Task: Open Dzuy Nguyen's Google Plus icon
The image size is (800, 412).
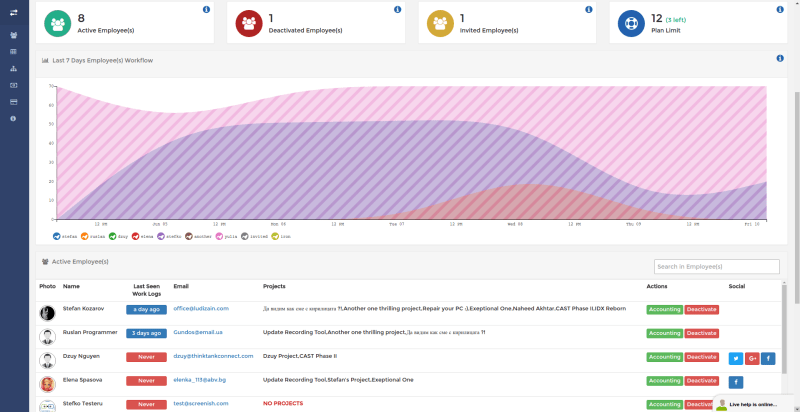Action: click(752, 358)
